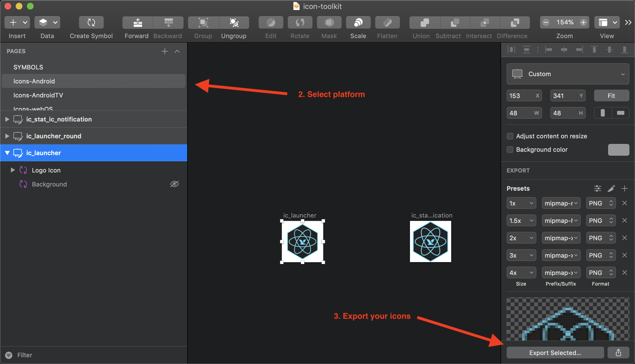Show more toolbar items chevron
Screen dimensions: 635x364
pyautogui.click(x=628, y=22)
